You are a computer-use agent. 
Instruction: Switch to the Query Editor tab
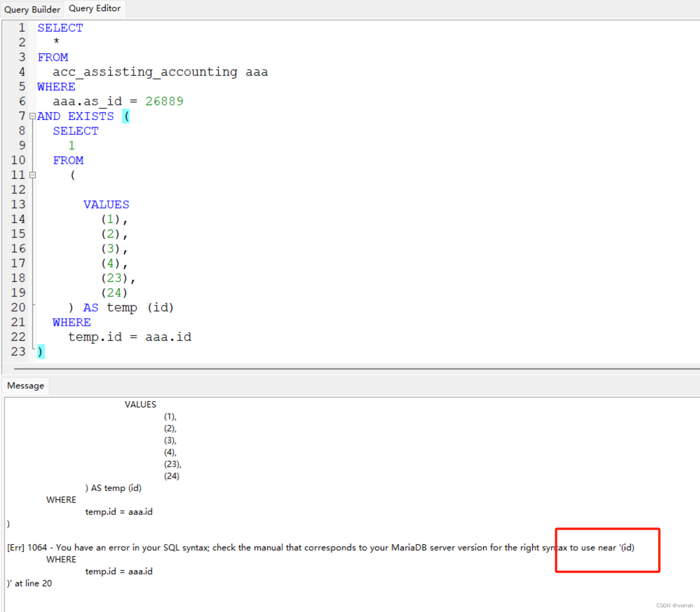[x=94, y=8]
